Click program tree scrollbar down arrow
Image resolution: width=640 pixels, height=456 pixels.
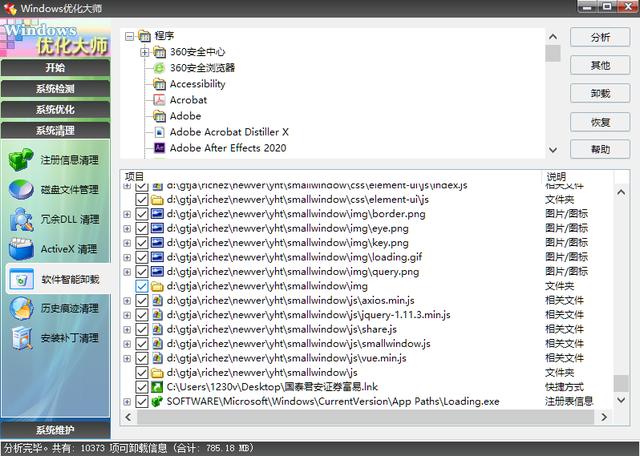pyautogui.click(x=553, y=150)
